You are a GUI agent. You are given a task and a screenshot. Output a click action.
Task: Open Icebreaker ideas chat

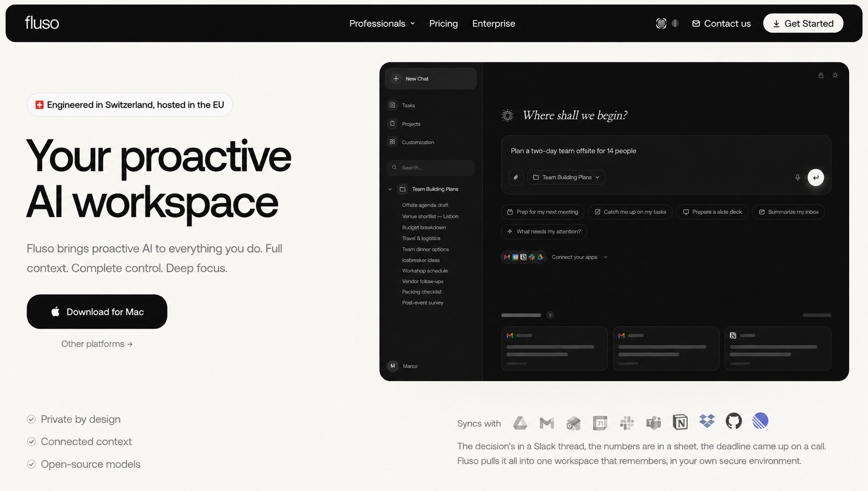[421, 260]
